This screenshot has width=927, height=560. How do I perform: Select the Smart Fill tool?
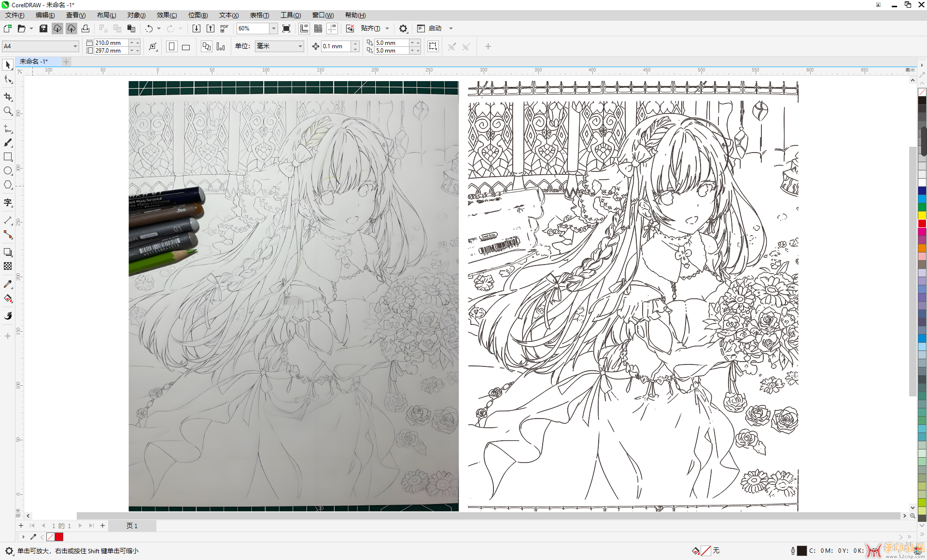pos(8,316)
